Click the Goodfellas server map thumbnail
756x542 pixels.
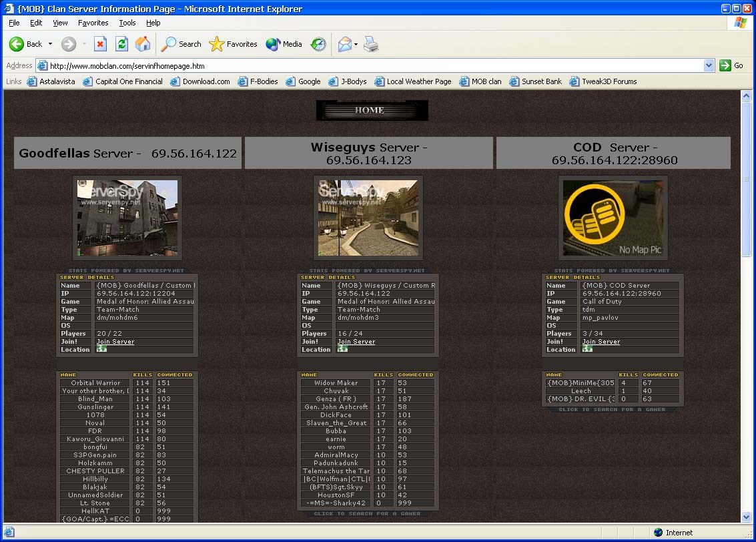click(127, 218)
